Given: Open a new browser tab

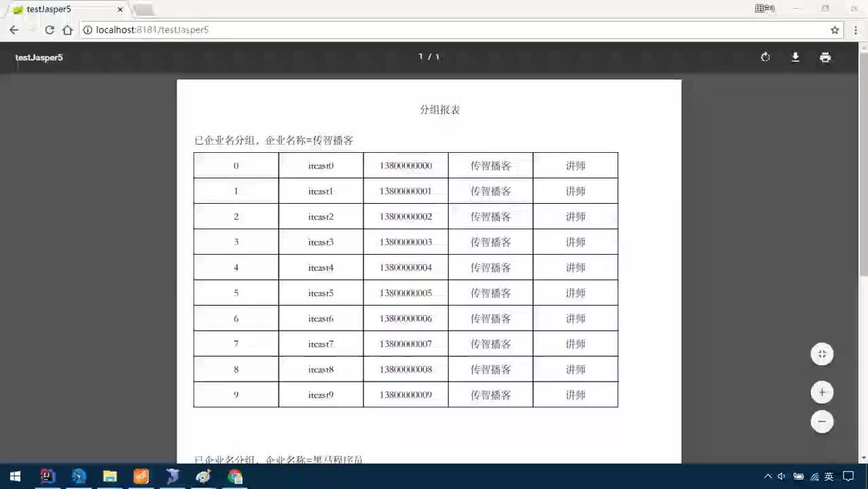Looking at the screenshot, I should (143, 10).
